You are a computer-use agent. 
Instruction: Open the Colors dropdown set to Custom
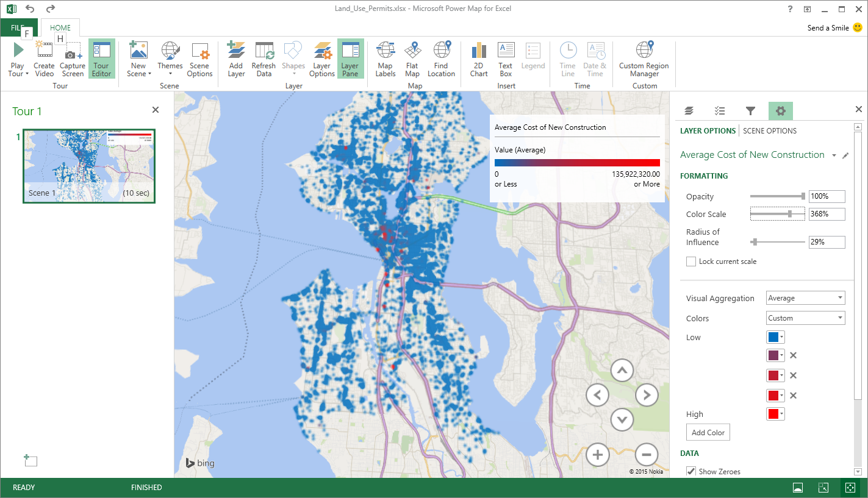coord(806,318)
